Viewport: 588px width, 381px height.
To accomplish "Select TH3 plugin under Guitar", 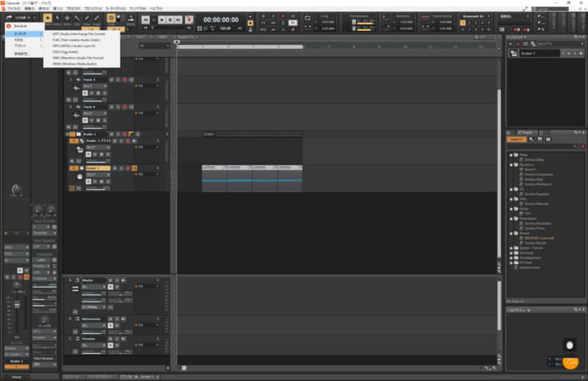I will pyautogui.click(x=528, y=213).
